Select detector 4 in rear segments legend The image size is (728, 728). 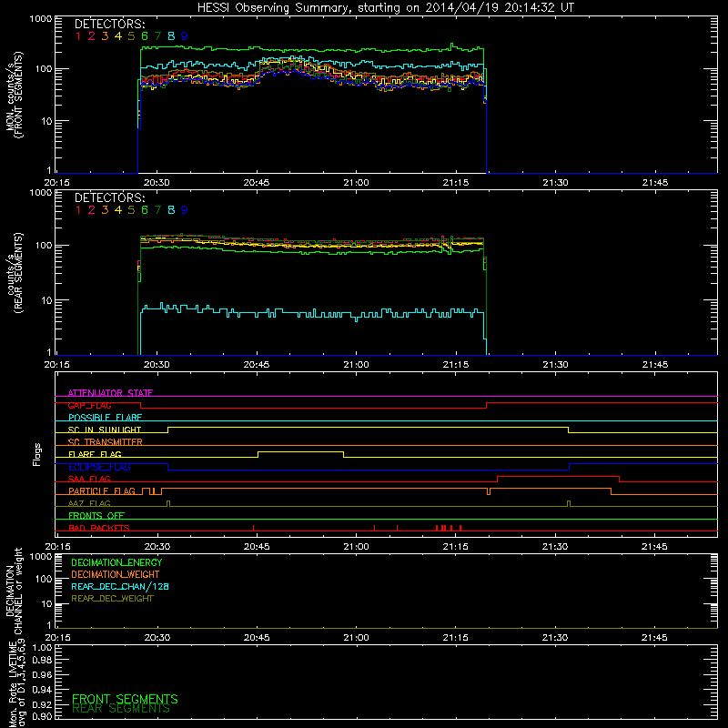click(118, 210)
